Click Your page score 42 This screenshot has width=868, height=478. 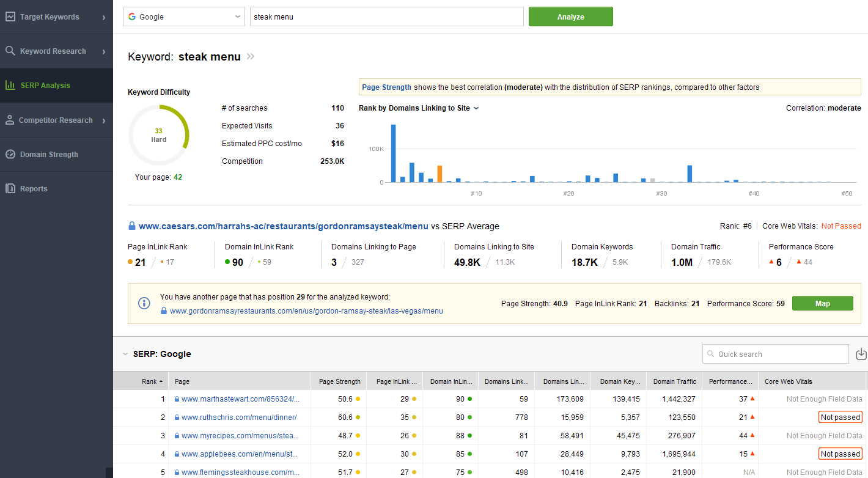(178, 177)
